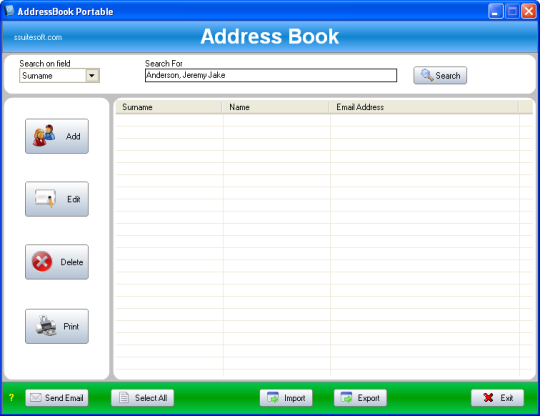540x416 pixels.
Task: Click the Search button
Action: pyautogui.click(x=440, y=75)
